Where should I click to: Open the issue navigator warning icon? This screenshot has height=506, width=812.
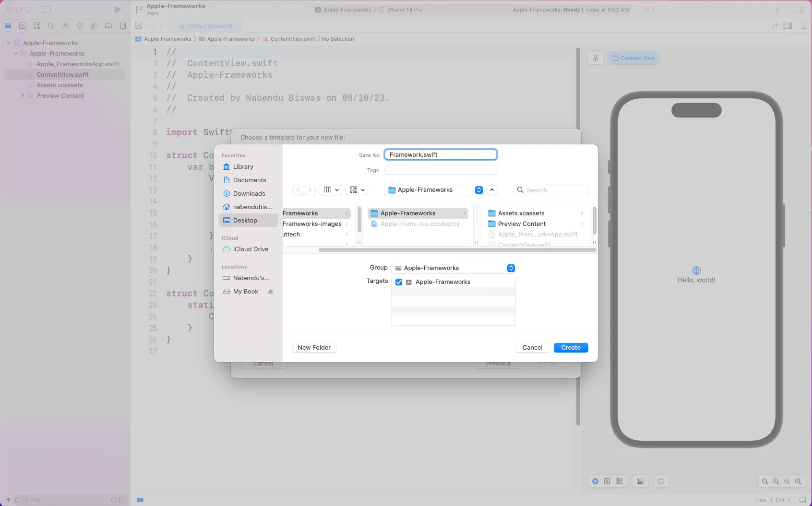pyautogui.click(x=66, y=26)
